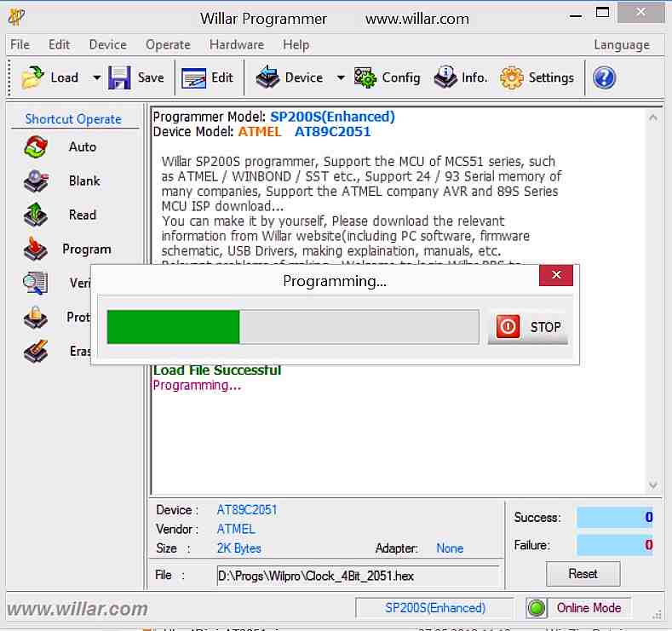The width and height of the screenshot is (672, 631).
Task: Open the Edit menu
Action: tap(59, 44)
